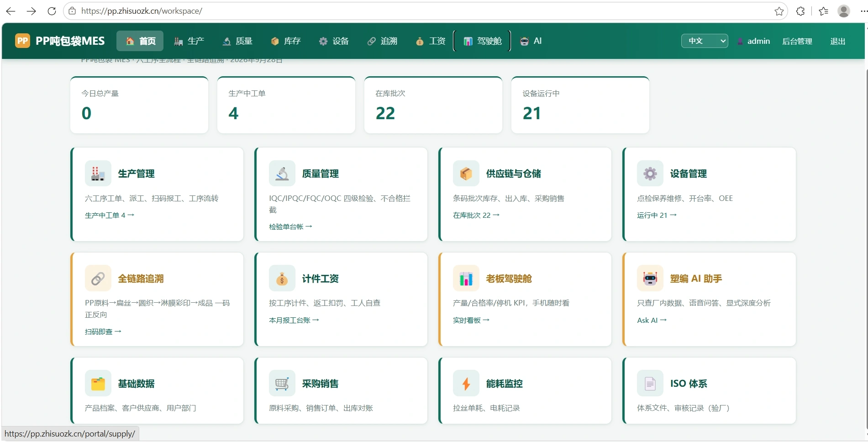Open the 中文 language dropdown
Image resolution: width=868 pixels, height=442 pixels.
pyautogui.click(x=705, y=41)
